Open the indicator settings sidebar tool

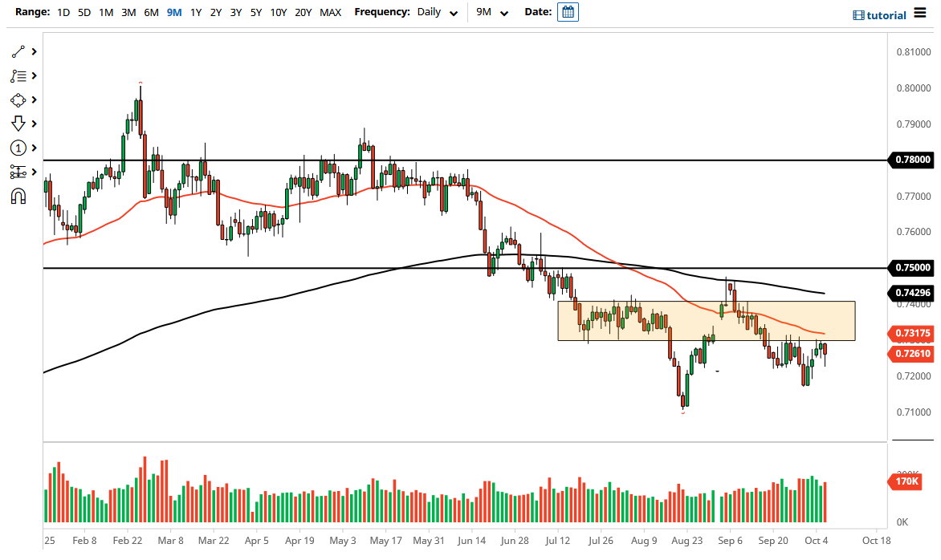pyautogui.click(x=18, y=172)
